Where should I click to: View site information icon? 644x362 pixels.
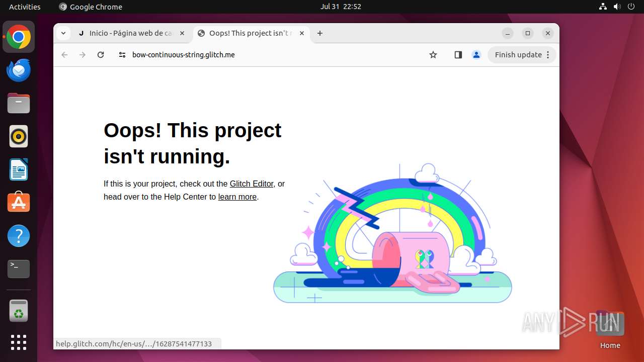(x=122, y=55)
